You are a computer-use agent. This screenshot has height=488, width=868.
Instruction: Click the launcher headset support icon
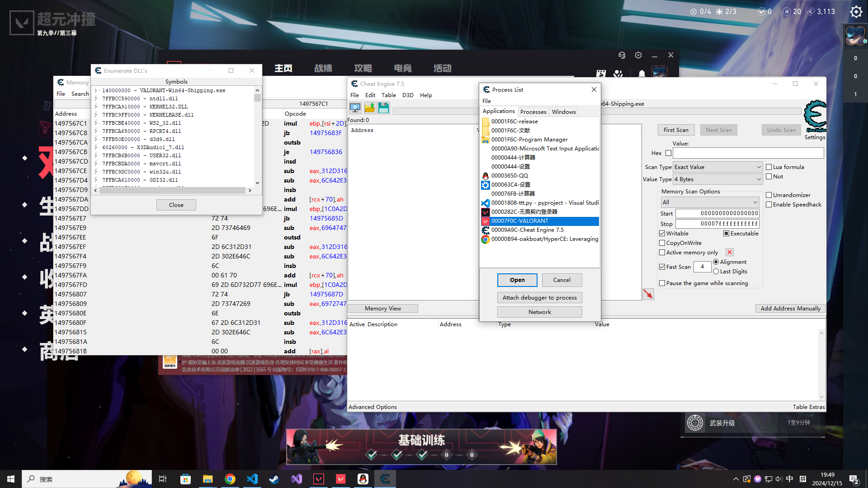coord(622,55)
